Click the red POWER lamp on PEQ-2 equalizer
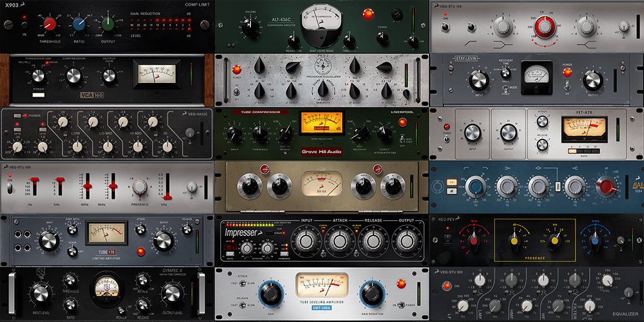This screenshot has height=322, width=644. (236, 69)
